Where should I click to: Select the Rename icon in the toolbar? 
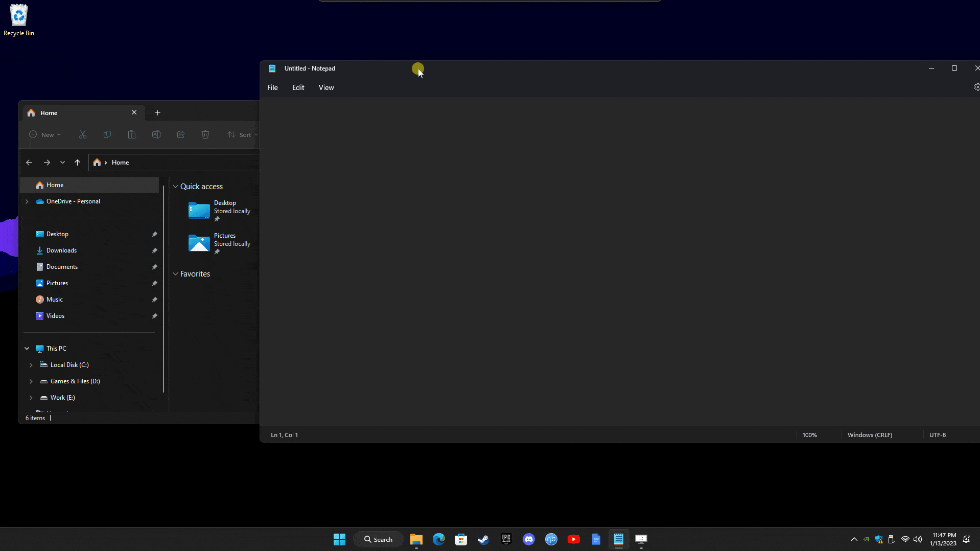(156, 134)
